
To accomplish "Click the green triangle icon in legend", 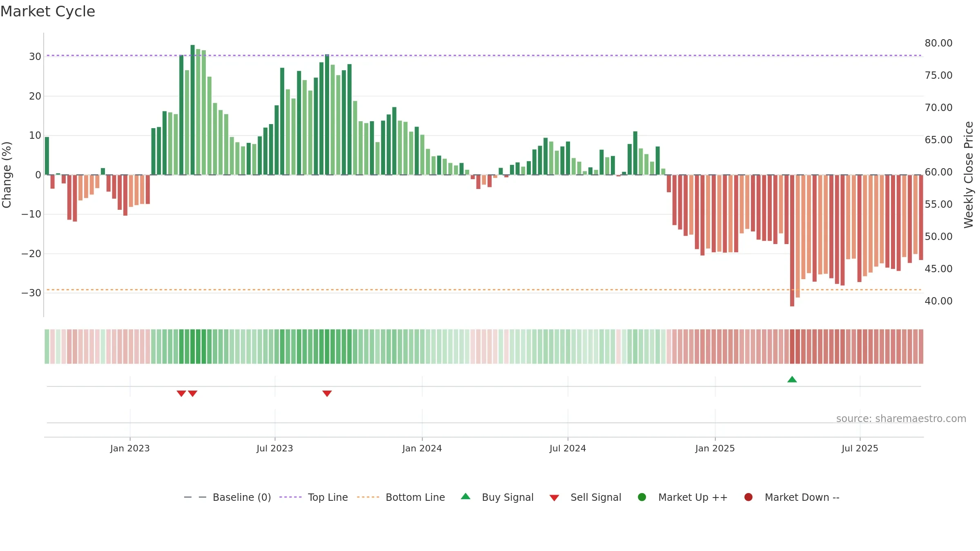I will [x=465, y=496].
